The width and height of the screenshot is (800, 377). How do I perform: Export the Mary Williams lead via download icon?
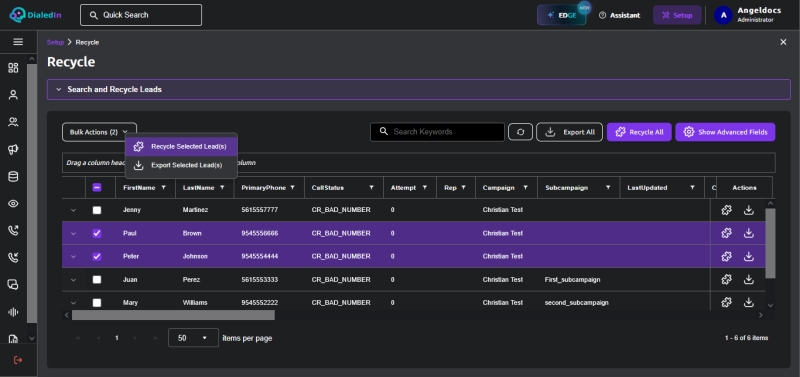(x=748, y=303)
